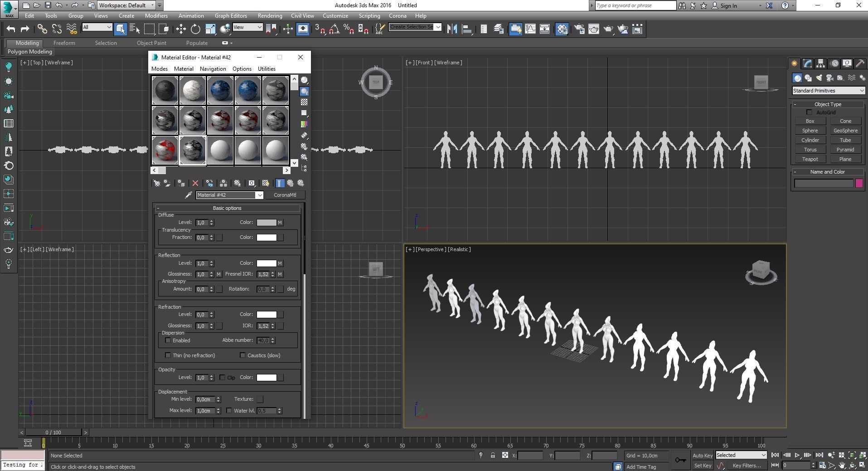Image resolution: width=868 pixels, height=471 pixels.
Task: Click the CoronaMtl material type button
Action: pyautogui.click(x=285, y=195)
